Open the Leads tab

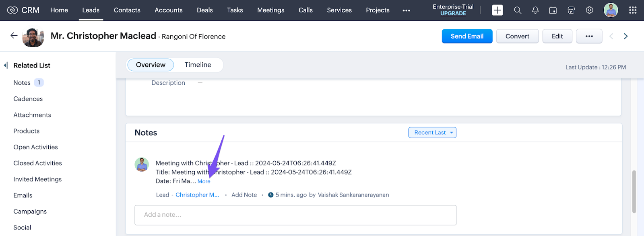coord(91,10)
